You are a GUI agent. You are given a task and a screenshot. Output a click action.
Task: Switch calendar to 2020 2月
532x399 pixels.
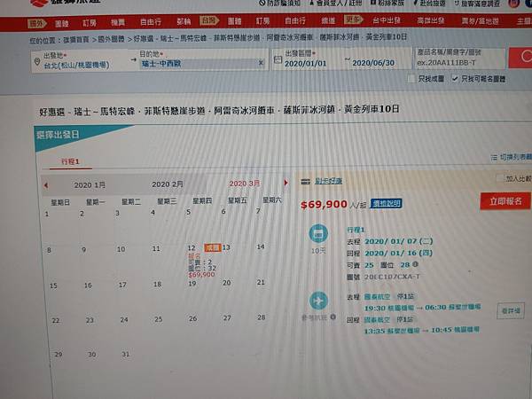pyautogui.click(x=168, y=184)
